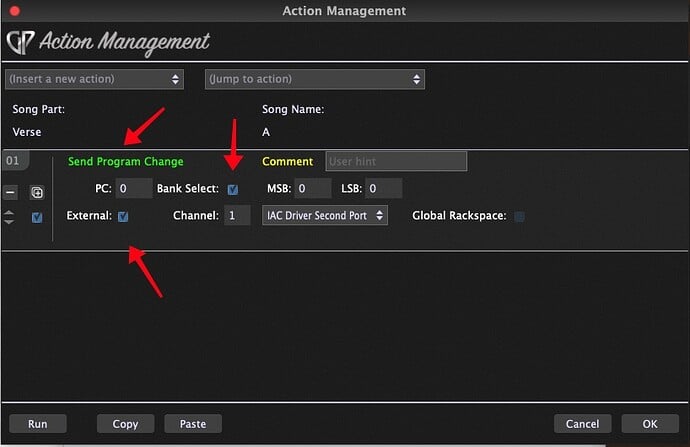Open the IAC Driver Second Port dropdown
The image size is (690, 447).
(x=325, y=216)
